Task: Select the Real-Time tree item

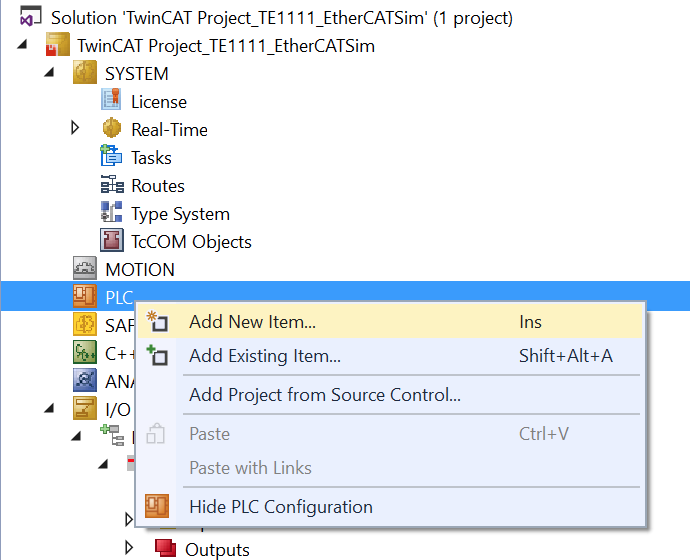Action: (169, 130)
